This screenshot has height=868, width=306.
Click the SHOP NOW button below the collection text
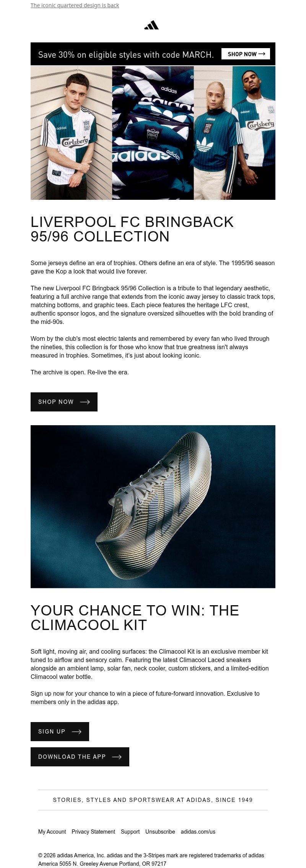[x=63, y=402]
